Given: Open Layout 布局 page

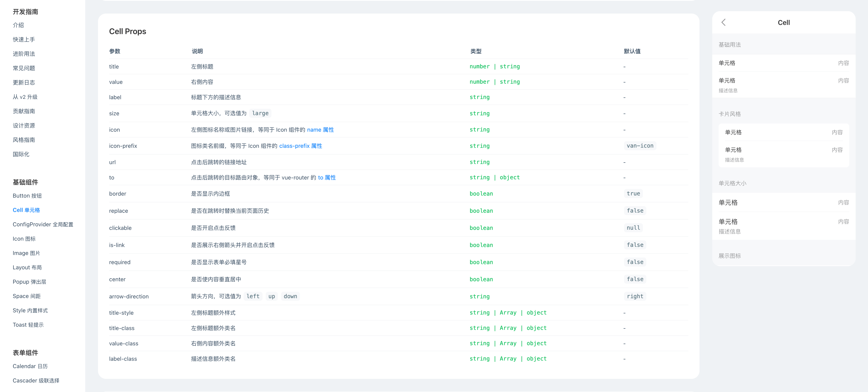Looking at the screenshot, I should click(27, 268).
